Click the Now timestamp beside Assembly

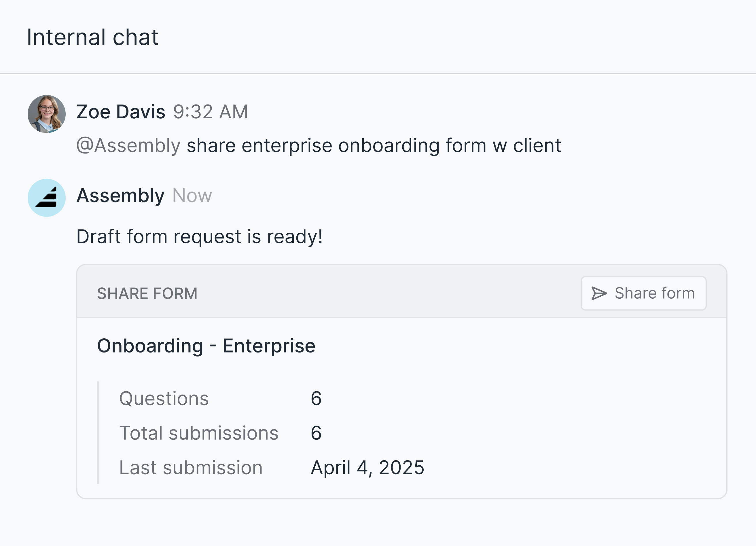point(192,196)
